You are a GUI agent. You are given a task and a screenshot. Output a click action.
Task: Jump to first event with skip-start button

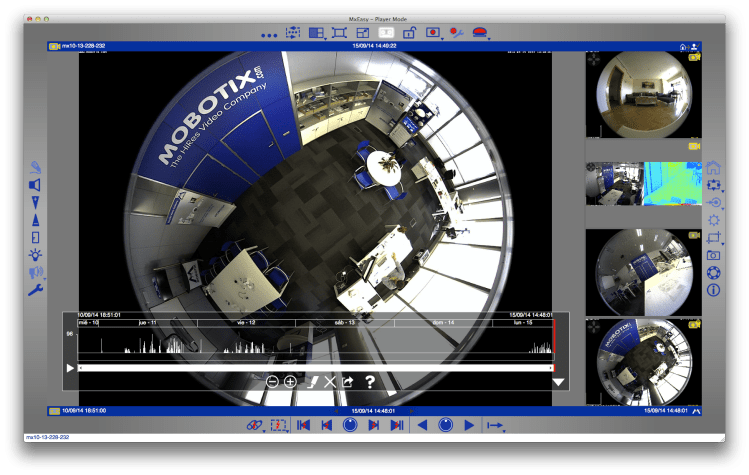[303, 426]
